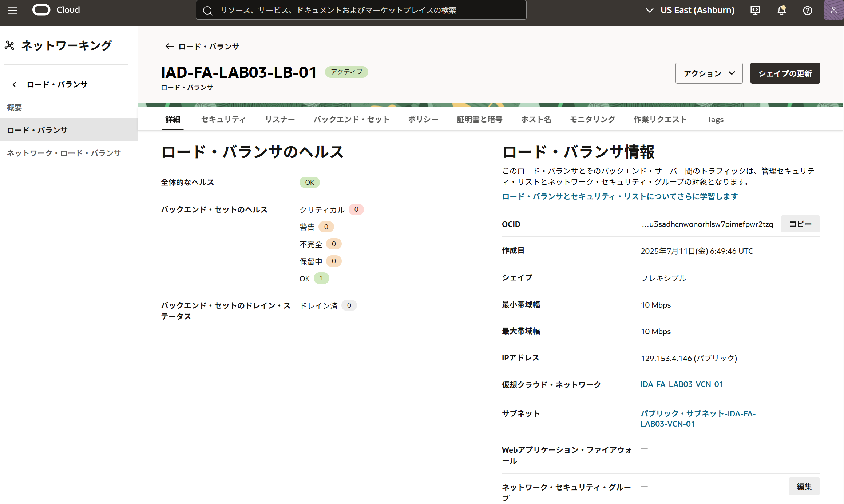The height and width of the screenshot is (504, 844).
Task: Open the user profile avatar
Action: coord(833,10)
